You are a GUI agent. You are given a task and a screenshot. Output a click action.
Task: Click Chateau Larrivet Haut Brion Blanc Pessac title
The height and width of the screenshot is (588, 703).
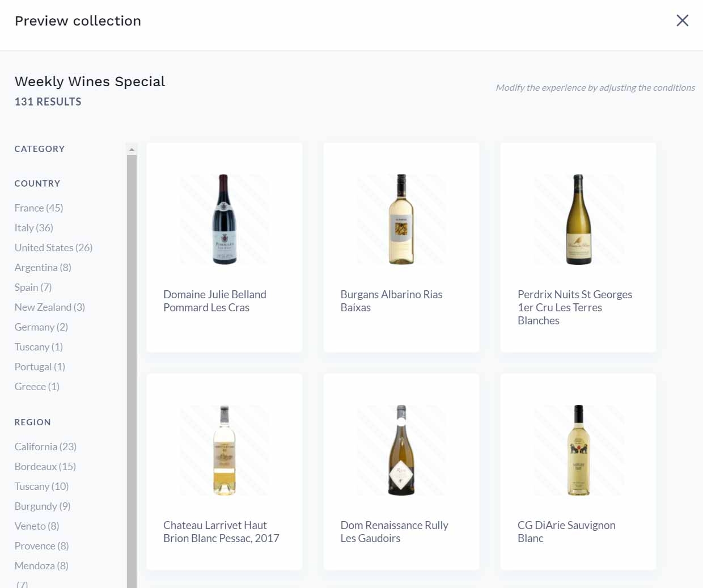pyautogui.click(x=222, y=532)
